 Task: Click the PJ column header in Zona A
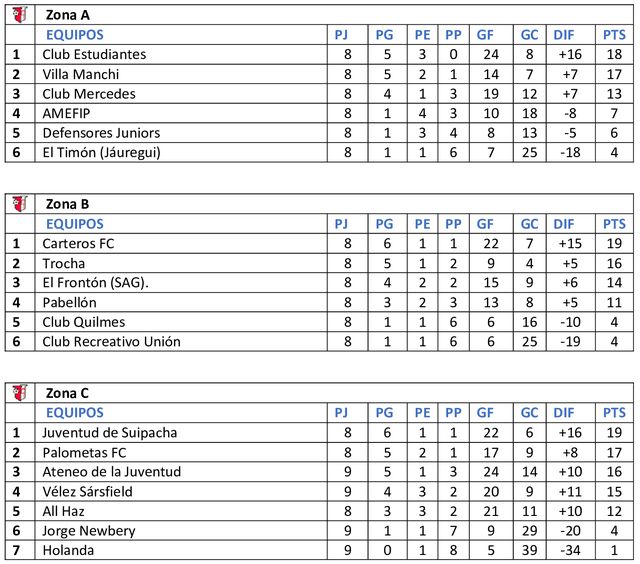coord(341,35)
